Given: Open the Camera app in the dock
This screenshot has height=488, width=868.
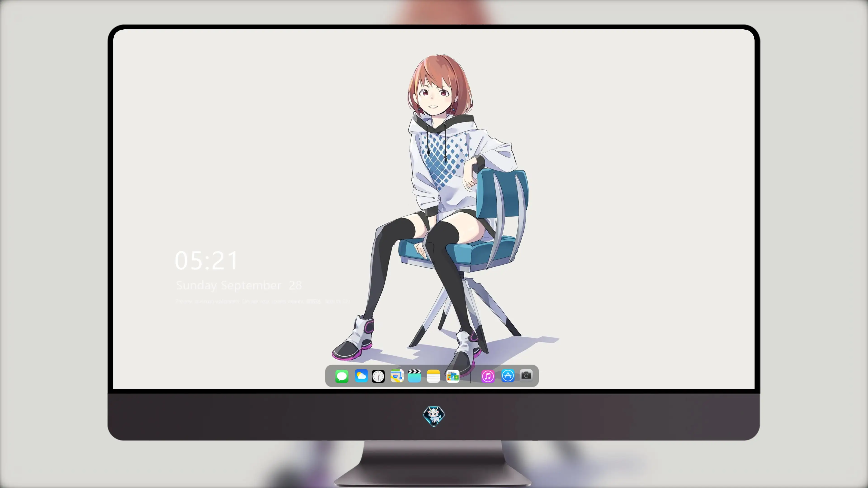Looking at the screenshot, I should click(x=526, y=375).
